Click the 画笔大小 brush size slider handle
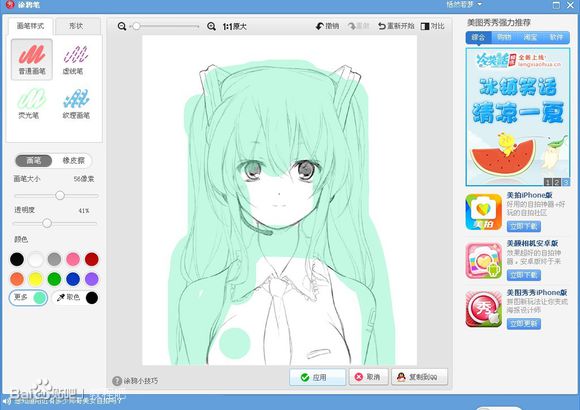 coord(60,195)
